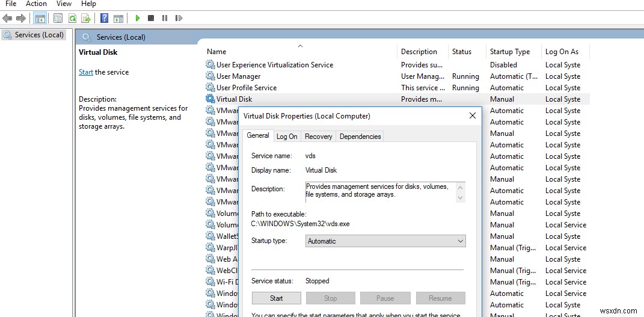Click Pause Service toolbar icon
This screenshot has width=644, height=317.
click(x=165, y=18)
